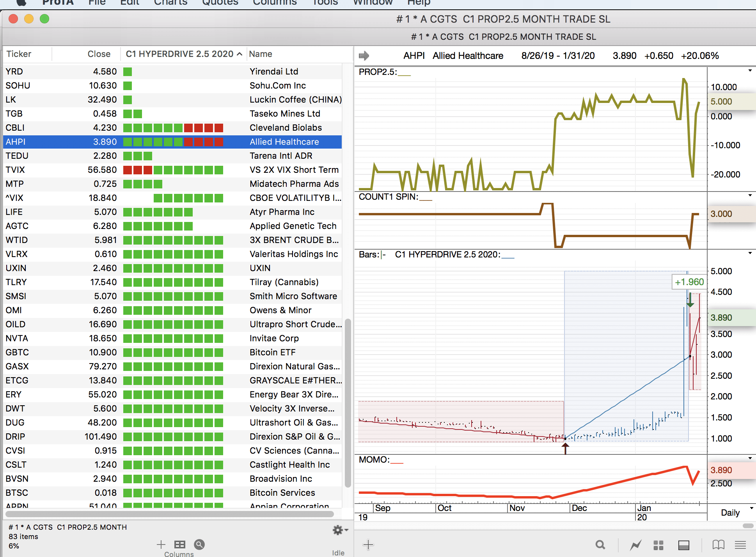This screenshot has width=756, height=557.
Task: Toggle the list lines view icon
Action: pos(740,545)
